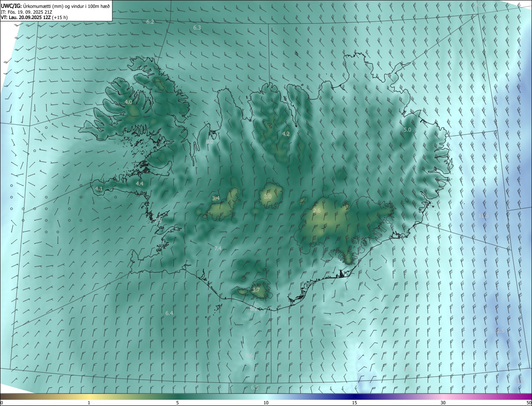Click the colorbar tick label 50
Screen dimensions: 532x406
click(529, 403)
